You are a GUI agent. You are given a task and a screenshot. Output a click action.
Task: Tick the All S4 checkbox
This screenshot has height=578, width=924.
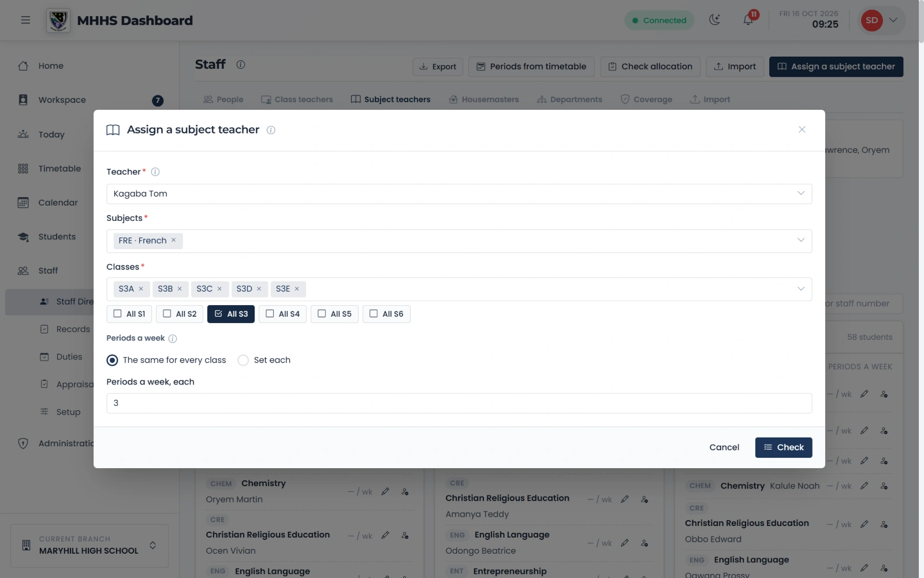pos(283,314)
